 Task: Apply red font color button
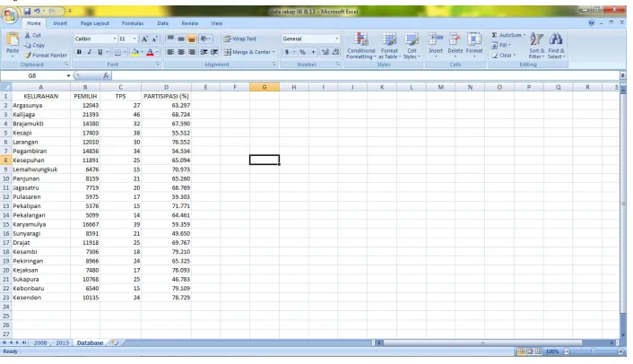[x=150, y=52]
